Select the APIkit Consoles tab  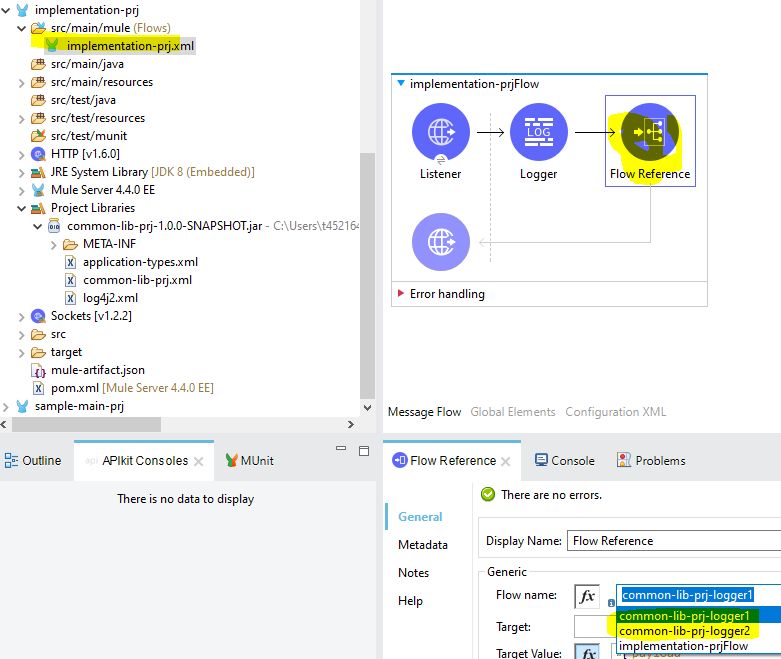click(x=144, y=461)
